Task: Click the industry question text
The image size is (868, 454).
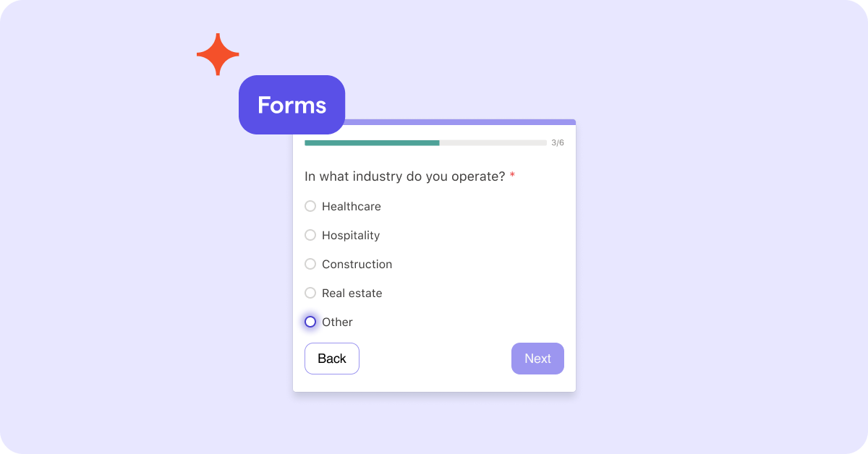Action: pyautogui.click(x=404, y=176)
